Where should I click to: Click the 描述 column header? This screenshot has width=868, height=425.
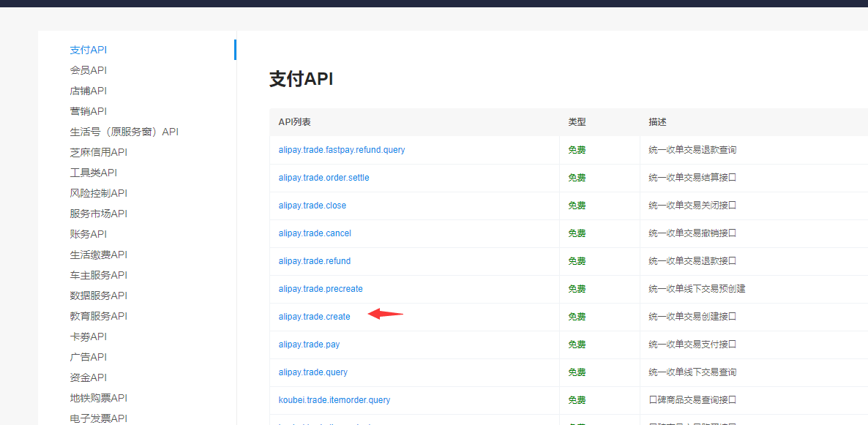coord(658,121)
